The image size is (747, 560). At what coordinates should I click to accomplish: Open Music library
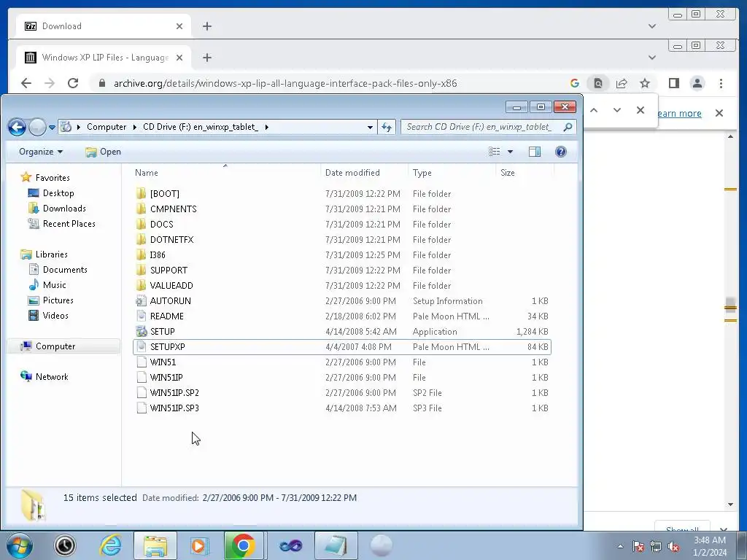click(x=47, y=285)
